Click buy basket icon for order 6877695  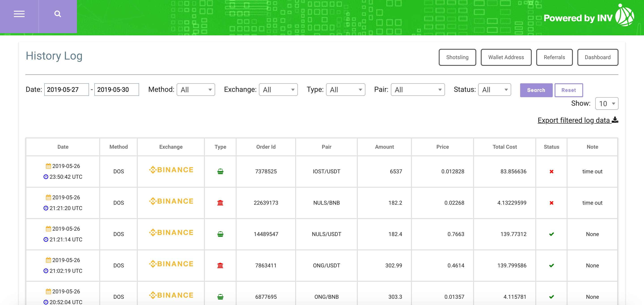point(220,297)
